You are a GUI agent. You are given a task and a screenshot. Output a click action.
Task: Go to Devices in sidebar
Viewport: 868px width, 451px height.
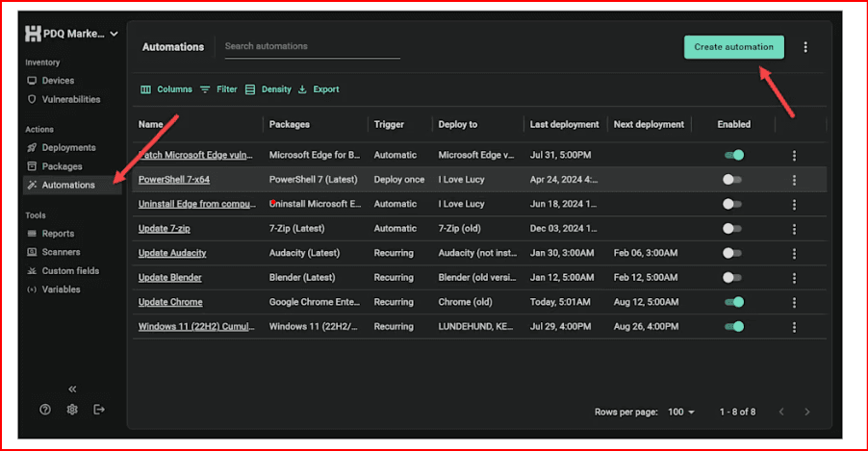pyautogui.click(x=58, y=81)
